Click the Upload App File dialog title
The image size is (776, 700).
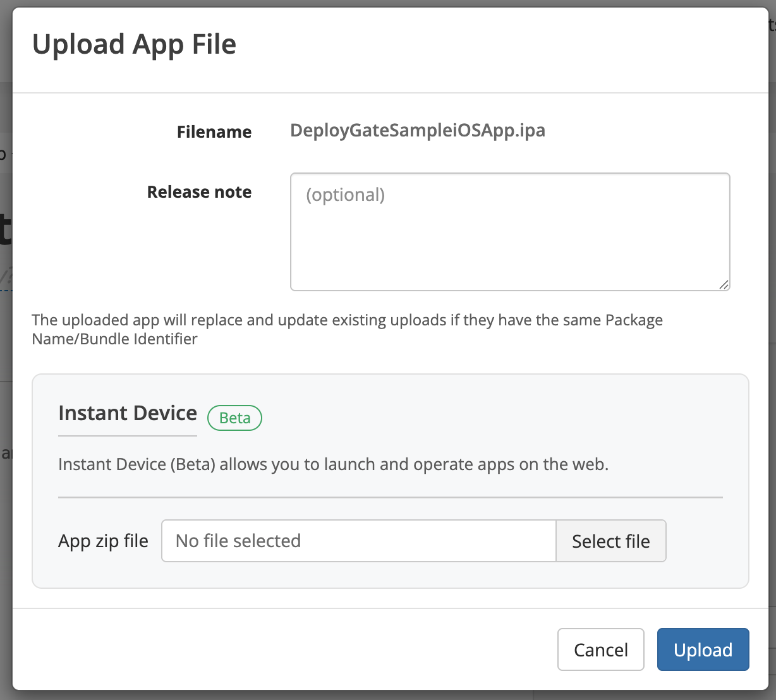tap(135, 44)
